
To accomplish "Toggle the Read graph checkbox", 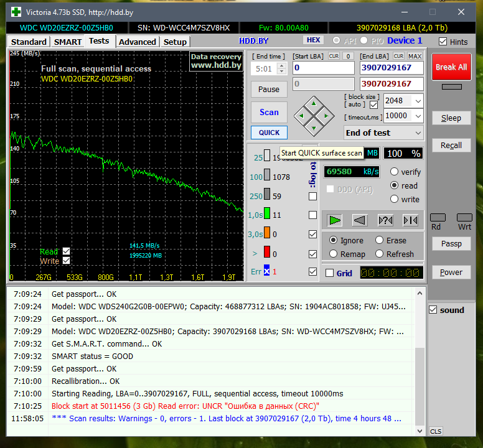I will pyautogui.click(x=66, y=251).
